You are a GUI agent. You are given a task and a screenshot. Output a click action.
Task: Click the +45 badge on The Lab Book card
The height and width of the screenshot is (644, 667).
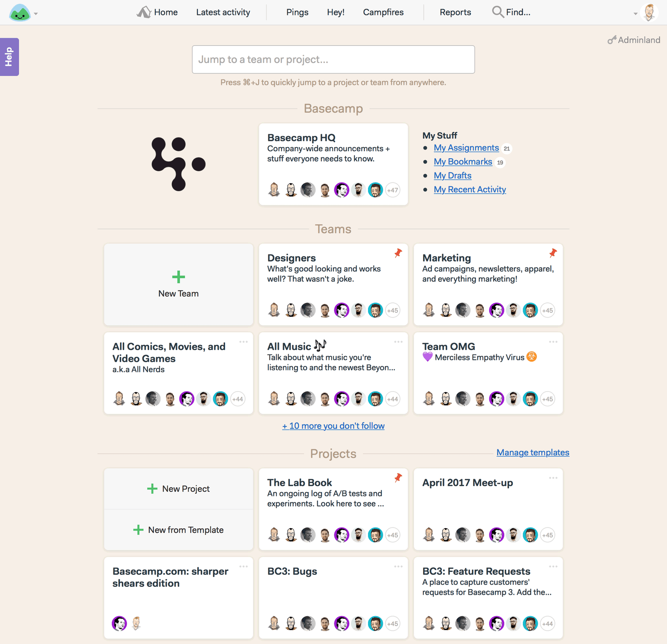pos(392,535)
